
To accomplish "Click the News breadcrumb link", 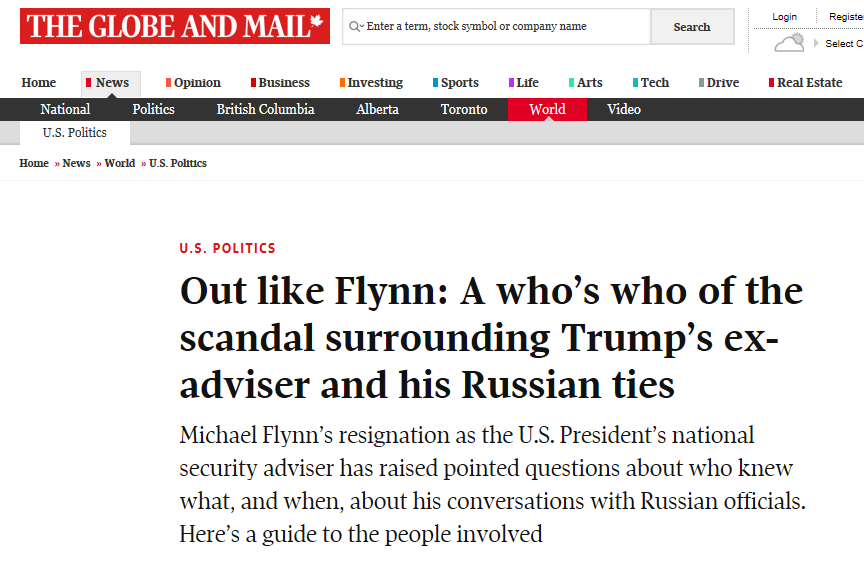I will click(77, 163).
